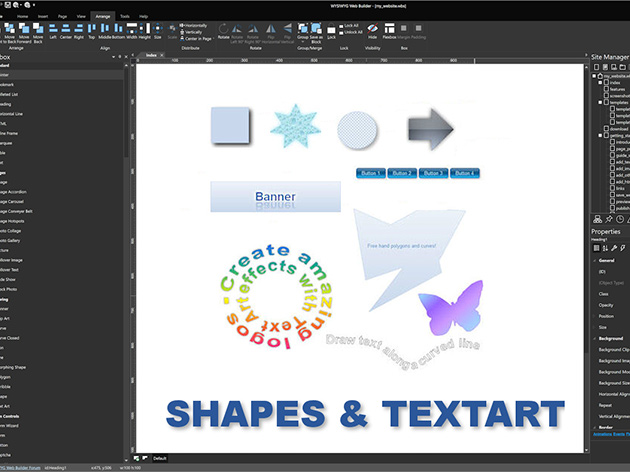
Task: Click Lock All
Action: pos(348,25)
